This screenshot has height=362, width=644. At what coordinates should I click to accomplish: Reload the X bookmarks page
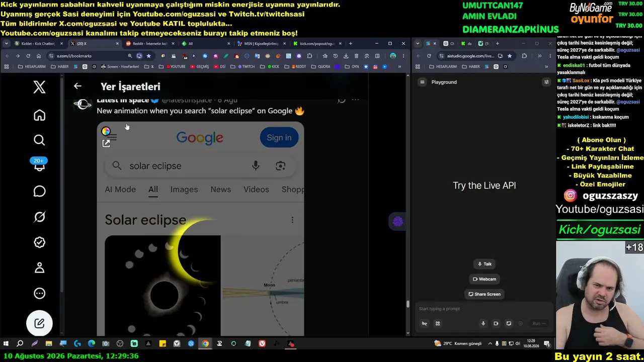point(28,56)
